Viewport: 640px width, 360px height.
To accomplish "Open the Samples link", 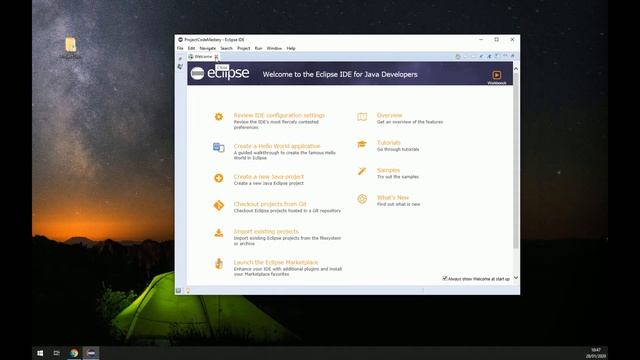I will point(388,170).
